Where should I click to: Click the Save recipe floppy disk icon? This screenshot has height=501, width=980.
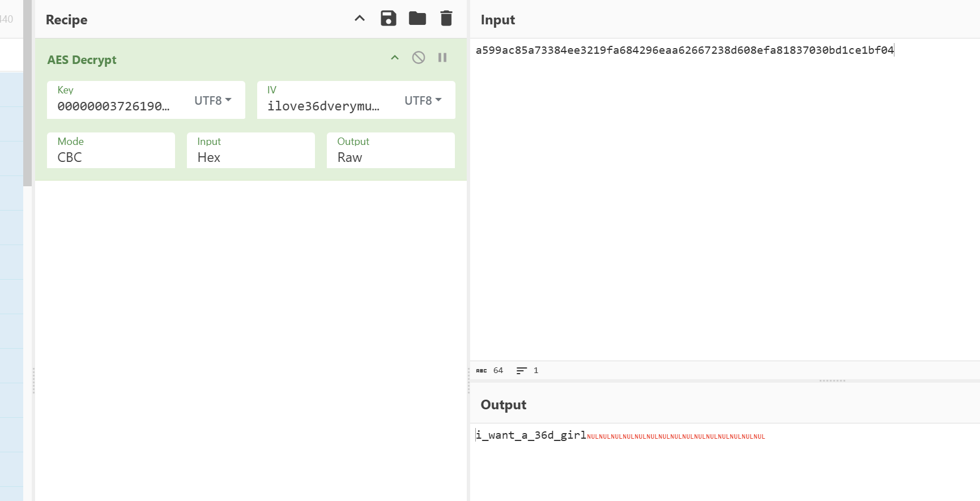388,19
